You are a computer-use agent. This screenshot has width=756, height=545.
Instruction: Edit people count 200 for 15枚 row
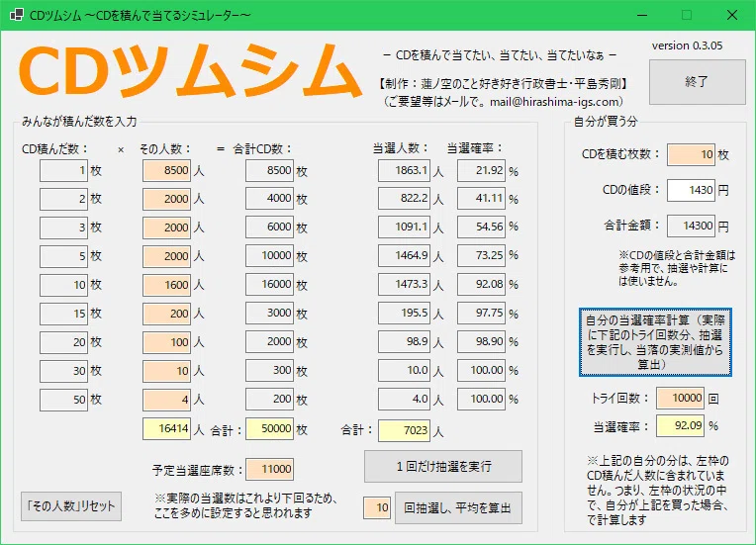[x=166, y=314]
